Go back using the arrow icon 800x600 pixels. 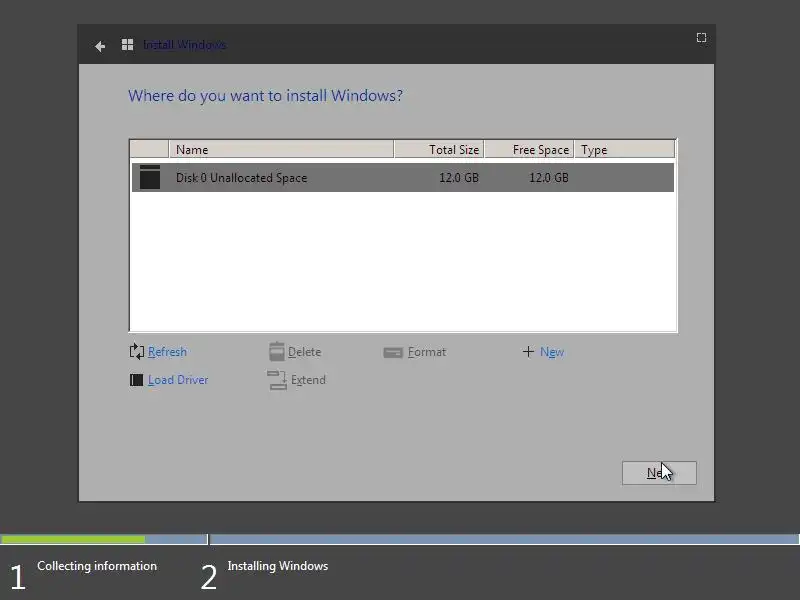[x=100, y=46]
